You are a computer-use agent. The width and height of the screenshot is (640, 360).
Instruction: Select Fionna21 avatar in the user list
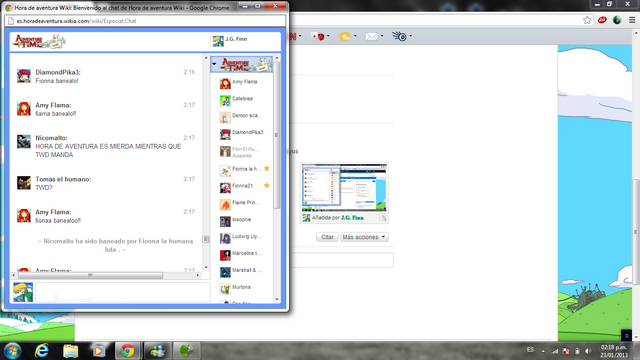225,188
